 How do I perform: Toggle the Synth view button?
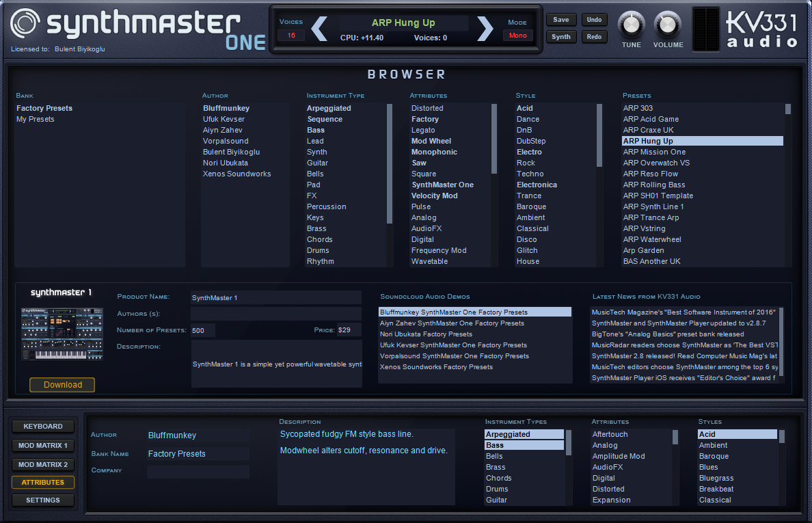click(561, 36)
